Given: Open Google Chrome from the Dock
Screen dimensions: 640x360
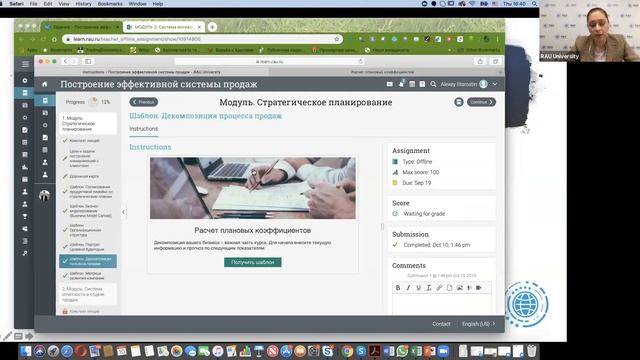Looking at the screenshot, I should 347,351.
